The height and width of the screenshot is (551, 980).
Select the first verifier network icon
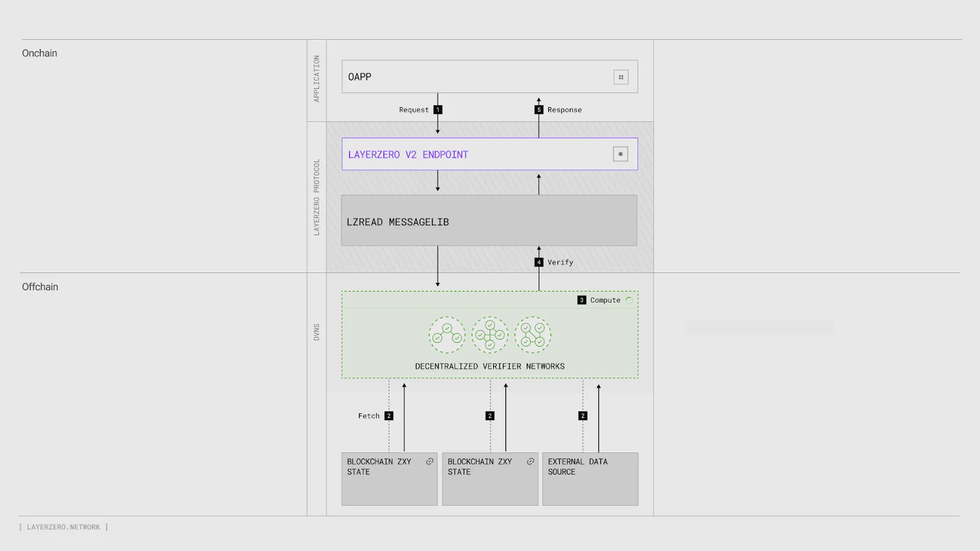pyautogui.click(x=447, y=335)
